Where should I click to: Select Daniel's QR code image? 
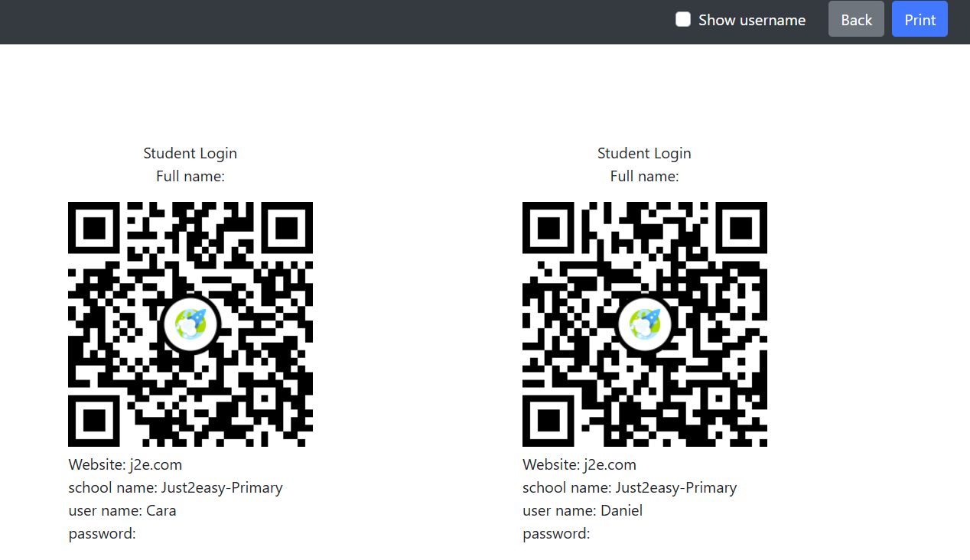click(645, 324)
